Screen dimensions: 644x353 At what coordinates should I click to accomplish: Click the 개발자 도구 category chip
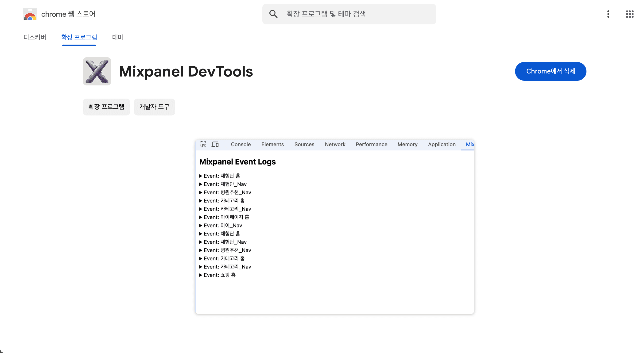(x=154, y=107)
